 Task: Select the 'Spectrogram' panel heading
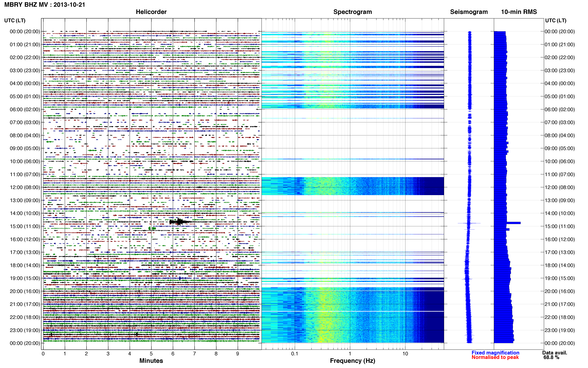click(x=352, y=12)
